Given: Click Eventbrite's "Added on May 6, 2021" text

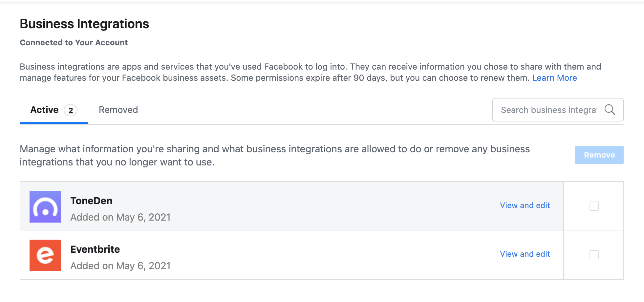Looking at the screenshot, I should click(x=120, y=266).
